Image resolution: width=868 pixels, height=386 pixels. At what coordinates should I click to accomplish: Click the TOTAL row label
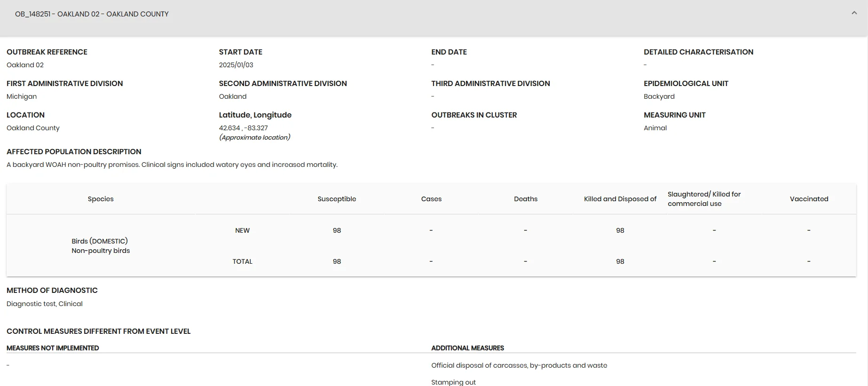click(242, 261)
